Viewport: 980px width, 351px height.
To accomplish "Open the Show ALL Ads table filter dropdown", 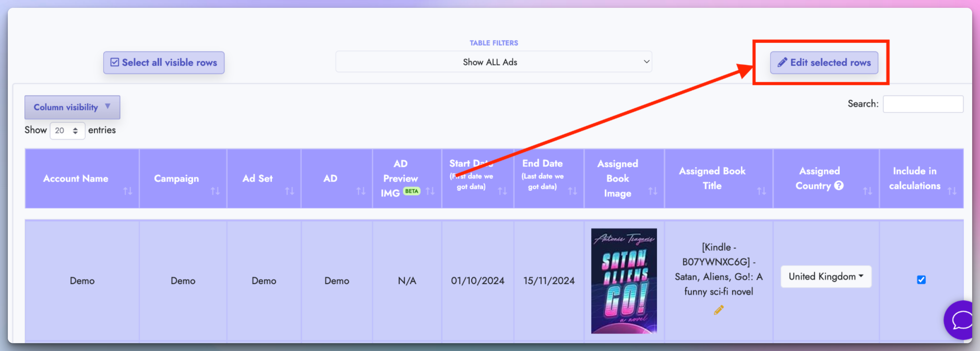I will pyautogui.click(x=493, y=62).
